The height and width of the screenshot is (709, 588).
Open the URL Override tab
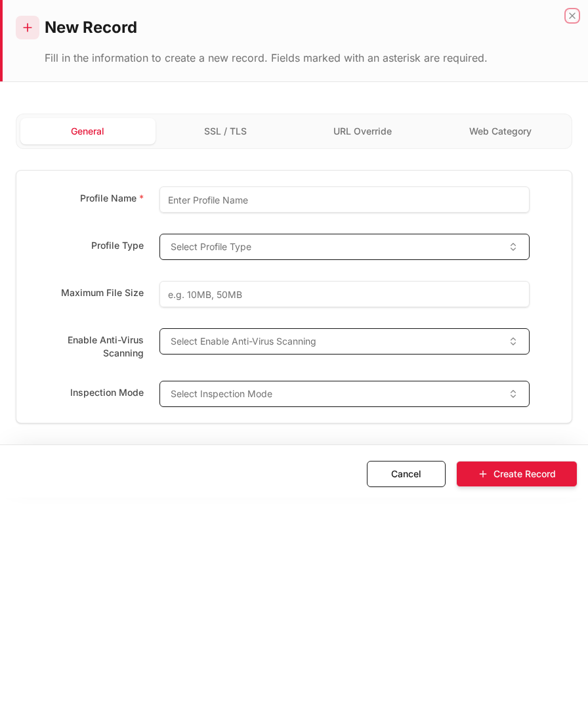tap(362, 131)
